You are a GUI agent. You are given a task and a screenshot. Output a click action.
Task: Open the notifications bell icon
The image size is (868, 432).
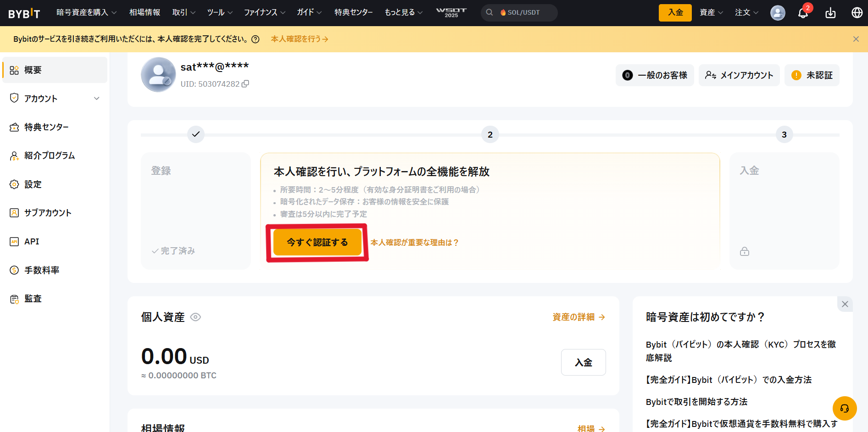(x=803, y=13)
